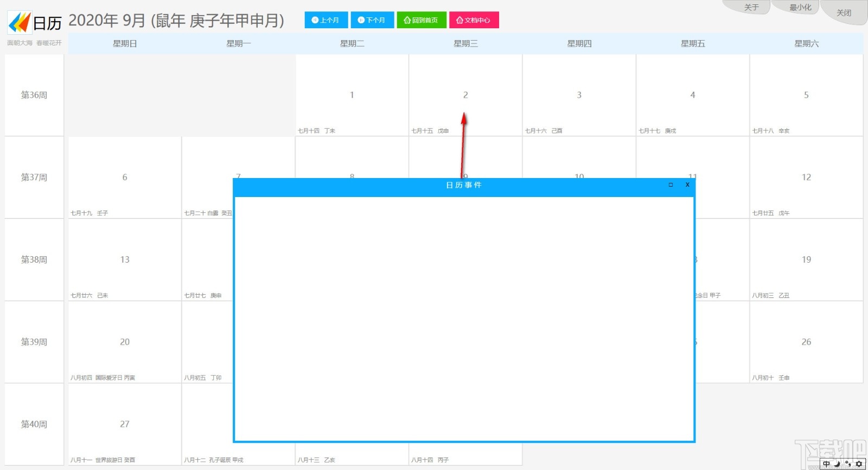
Task: Click the 面朝大海 春暖花开 slogan
Action: coord(34,43)
